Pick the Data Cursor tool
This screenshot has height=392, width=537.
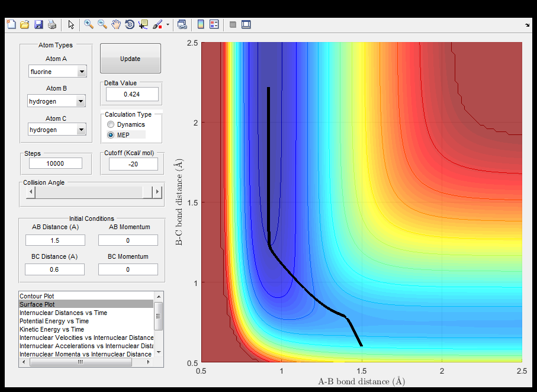coord(143,24)
